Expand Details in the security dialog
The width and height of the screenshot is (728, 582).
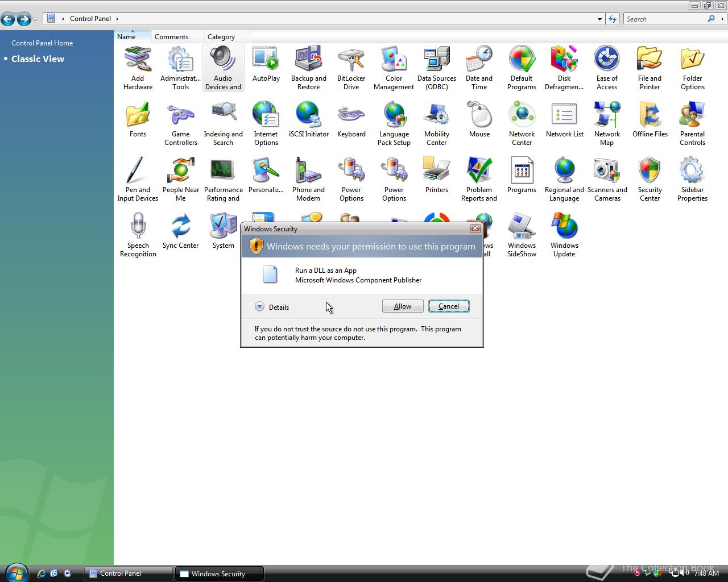[x=272, y=307]
